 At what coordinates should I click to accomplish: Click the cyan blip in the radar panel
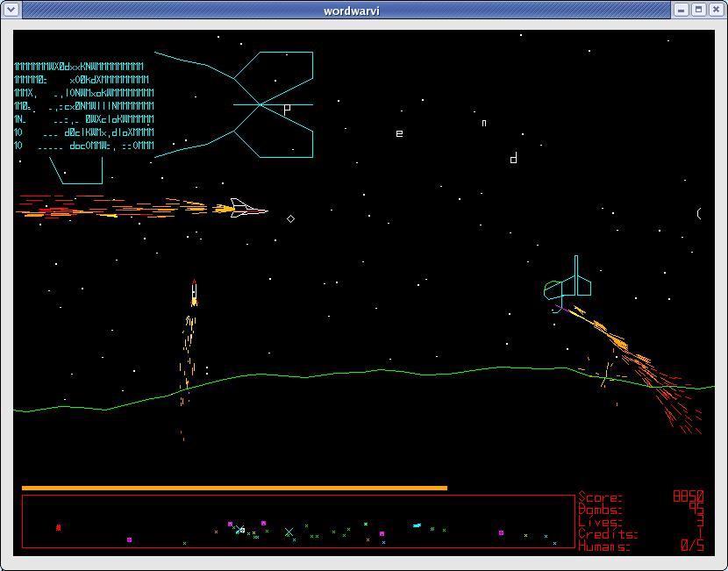coord(417,525)
